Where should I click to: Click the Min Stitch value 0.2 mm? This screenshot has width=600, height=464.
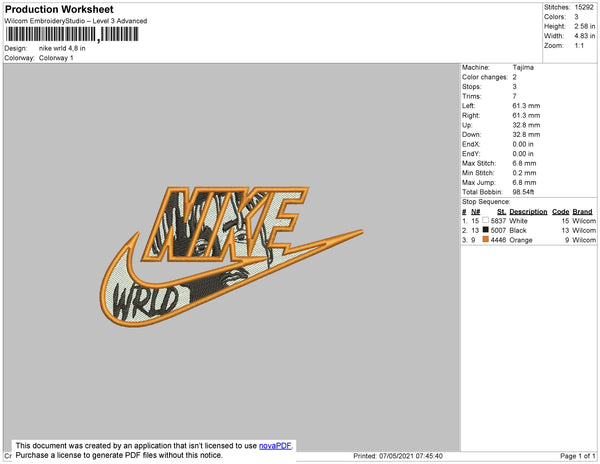pyautogui.click(x=524, y=173)
